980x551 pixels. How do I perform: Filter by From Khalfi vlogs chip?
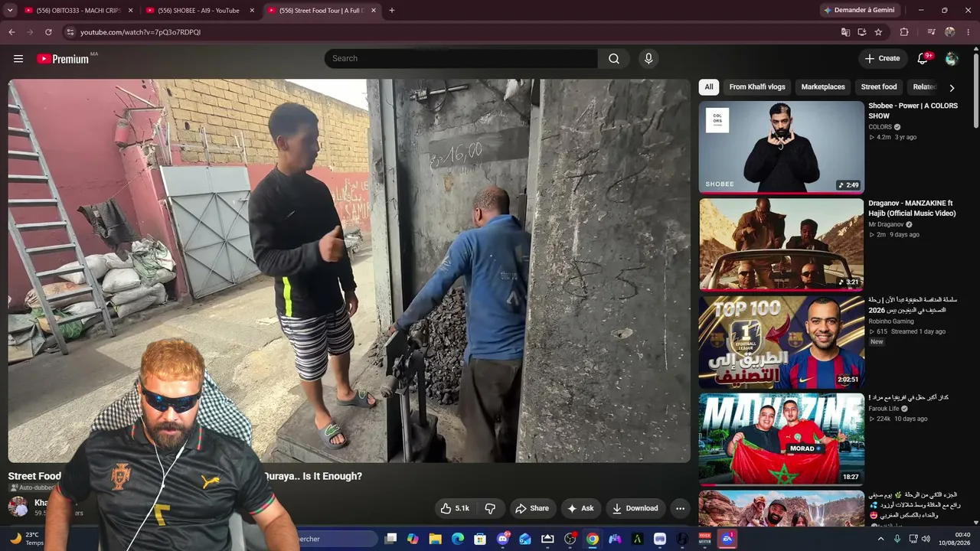click(x=757, y=87)
